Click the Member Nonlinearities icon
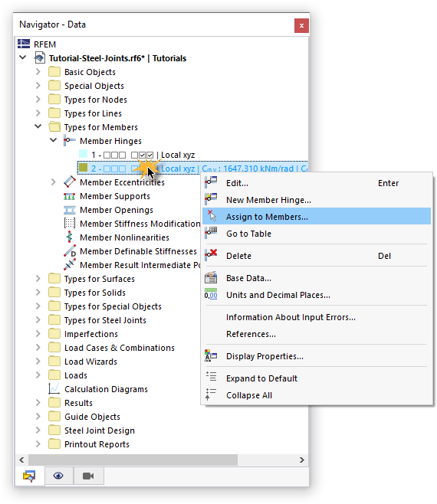Screen dimensions: 437x504 click(x=69, y=237)
